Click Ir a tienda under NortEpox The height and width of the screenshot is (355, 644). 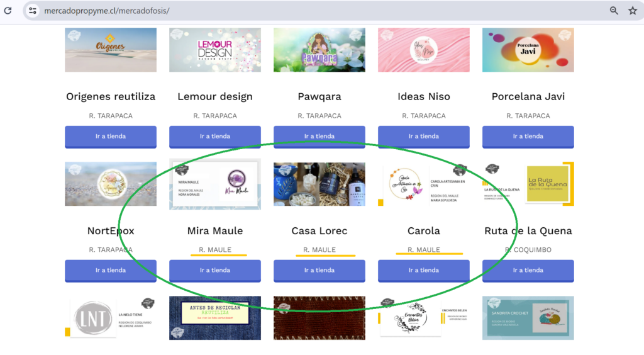[111, 271]
